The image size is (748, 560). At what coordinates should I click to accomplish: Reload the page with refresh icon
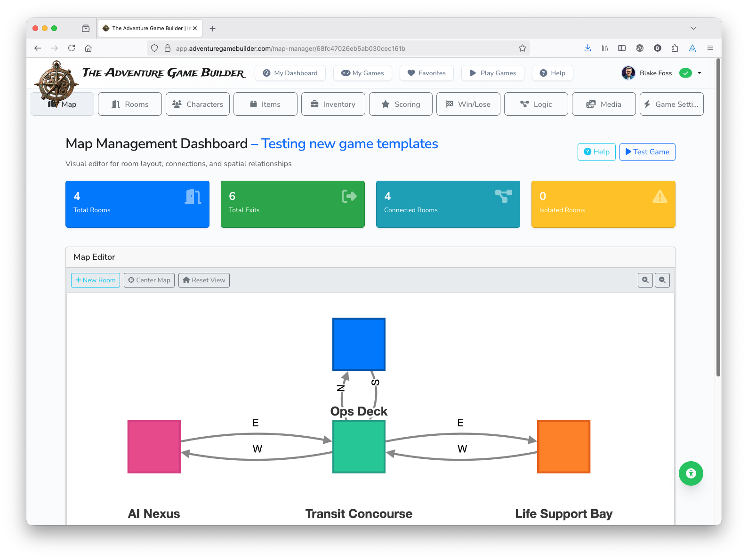point(72,48)
